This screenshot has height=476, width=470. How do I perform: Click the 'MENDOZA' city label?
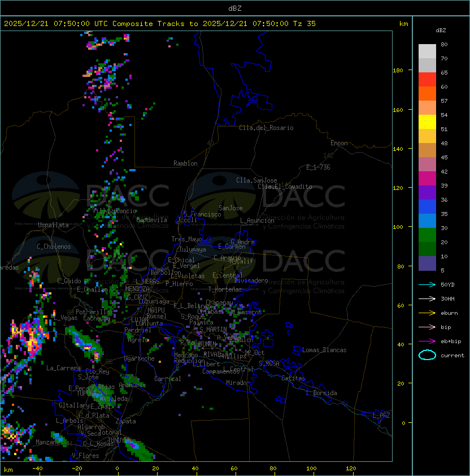pyautogui.click(x=137, y=289)
